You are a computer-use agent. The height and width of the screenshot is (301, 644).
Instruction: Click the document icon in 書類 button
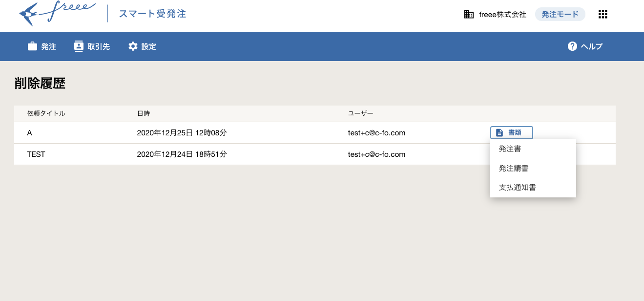click(x=499, y=133)
